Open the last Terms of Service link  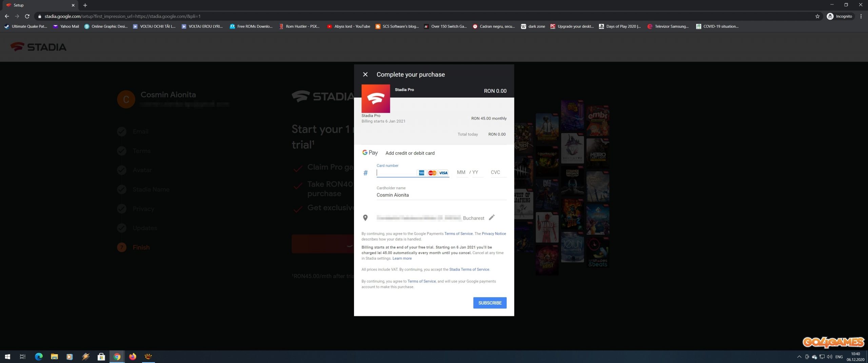(x=421, y=281)
